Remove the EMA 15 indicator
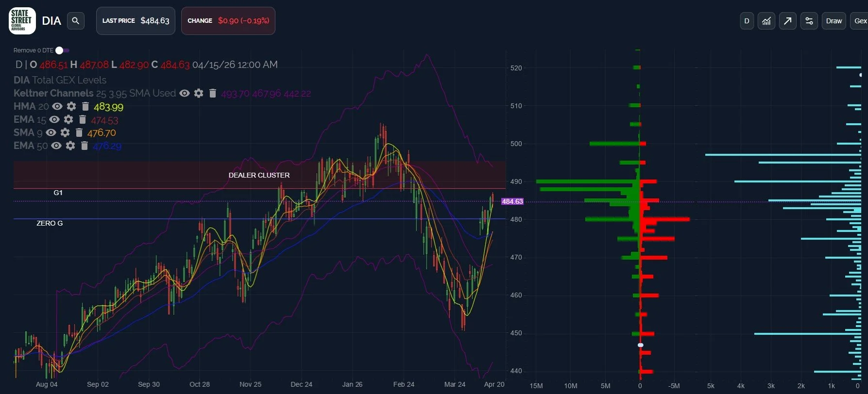Image resolution: width=868 pixels, height=394 pixels. [x=82, y=119]
